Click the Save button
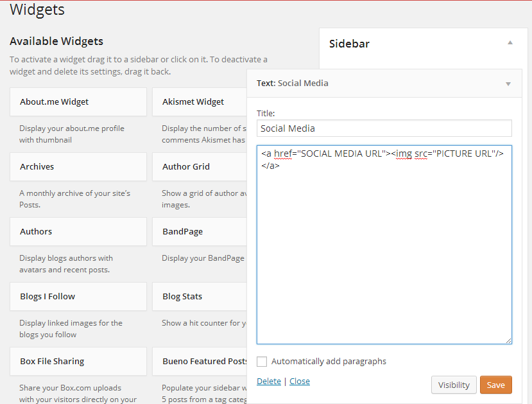The image size is (532, 404). pyautogui.click(x=495, y=385)
